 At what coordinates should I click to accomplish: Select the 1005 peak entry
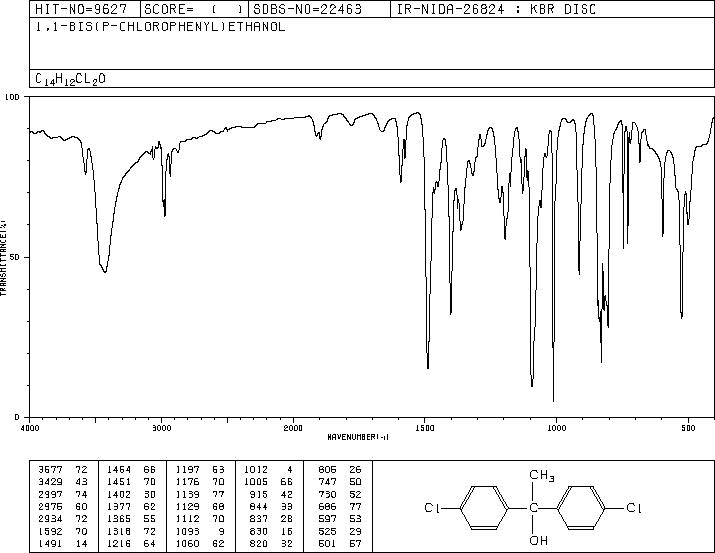256,482
